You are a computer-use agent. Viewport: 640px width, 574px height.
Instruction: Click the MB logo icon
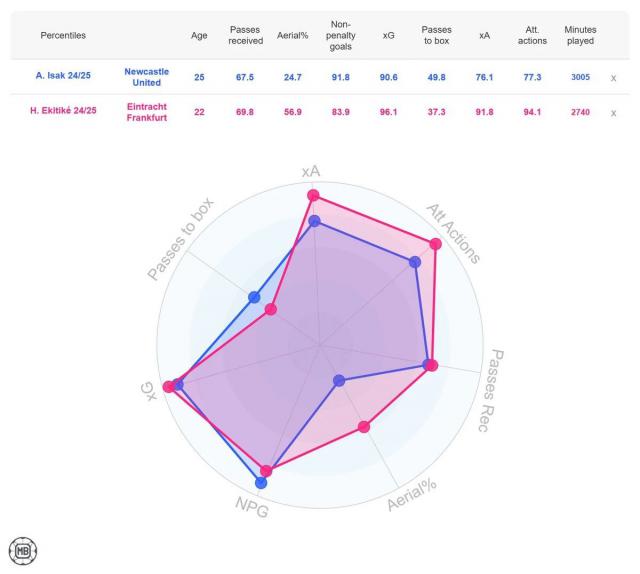pos(18,553)
